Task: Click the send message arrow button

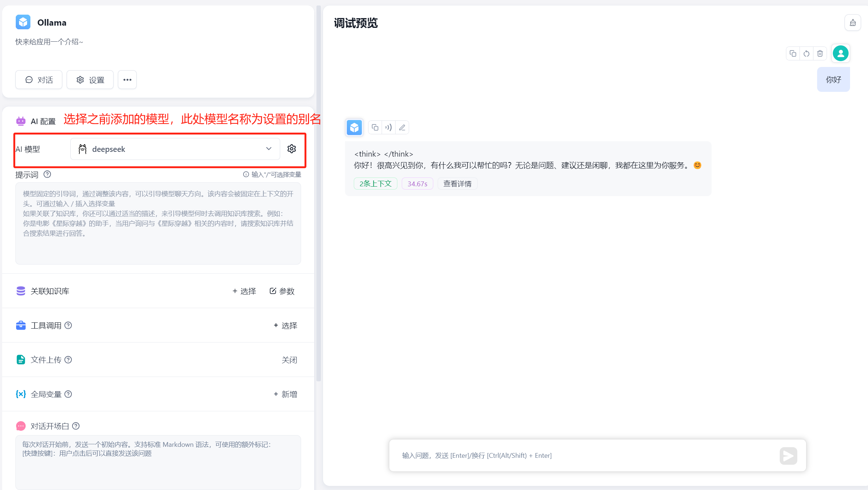Action: point(788,456)
